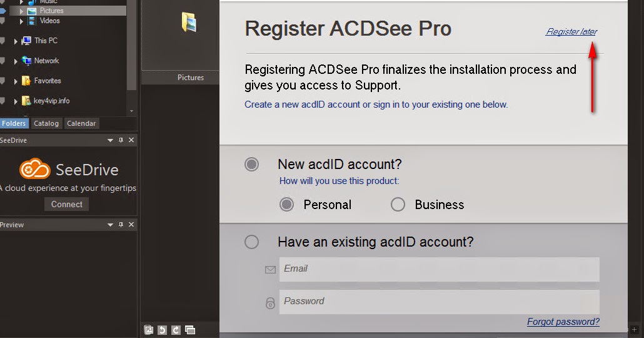
Task: Expand the Favorites tree node
Action: coord(16,81)
